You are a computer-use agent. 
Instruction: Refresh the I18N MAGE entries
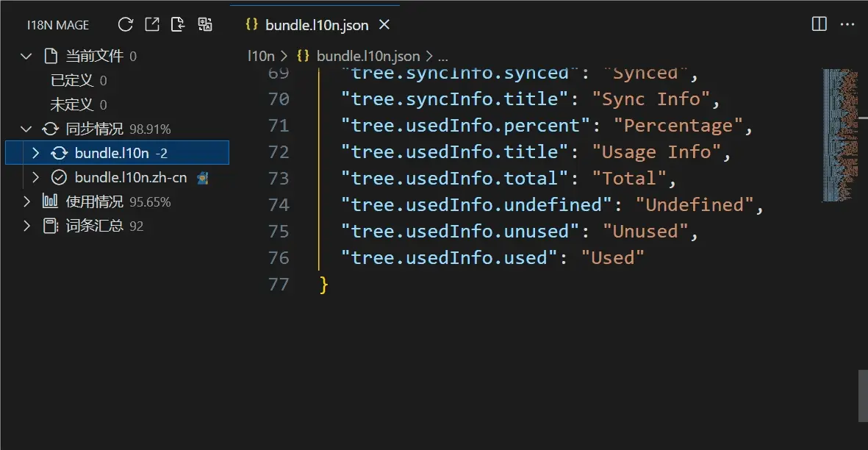pos(125,24)
